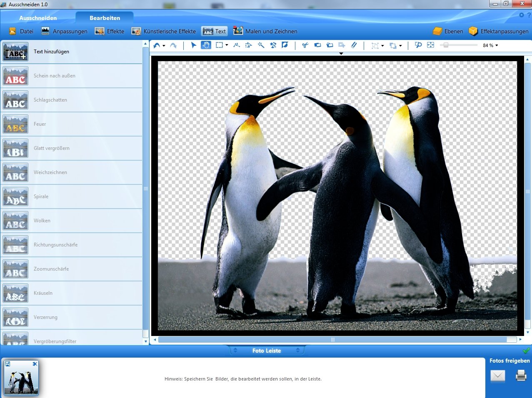Collapse the Foto Leiste bar
Image resolution: width=532 pixels, height=398 pixels.
tap(267, 351)
